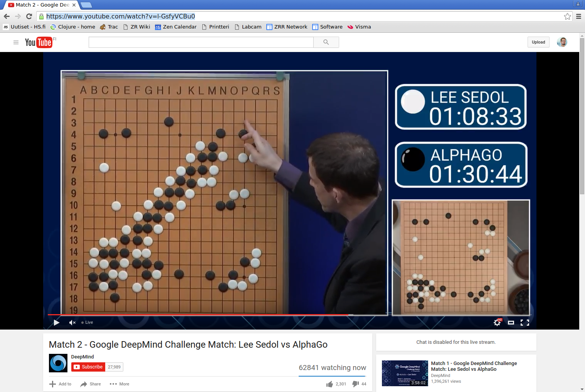Seek within the red video progress bar
The height and width of the screenshot is (392, 585).
[198, 315]
